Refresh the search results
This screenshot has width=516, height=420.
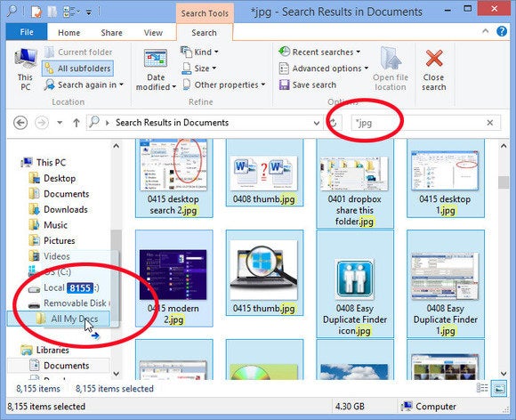333,123
